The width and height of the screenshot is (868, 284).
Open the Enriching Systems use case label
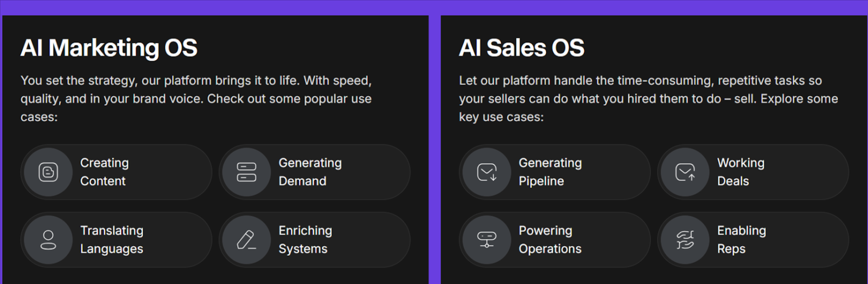coord(305,240)
